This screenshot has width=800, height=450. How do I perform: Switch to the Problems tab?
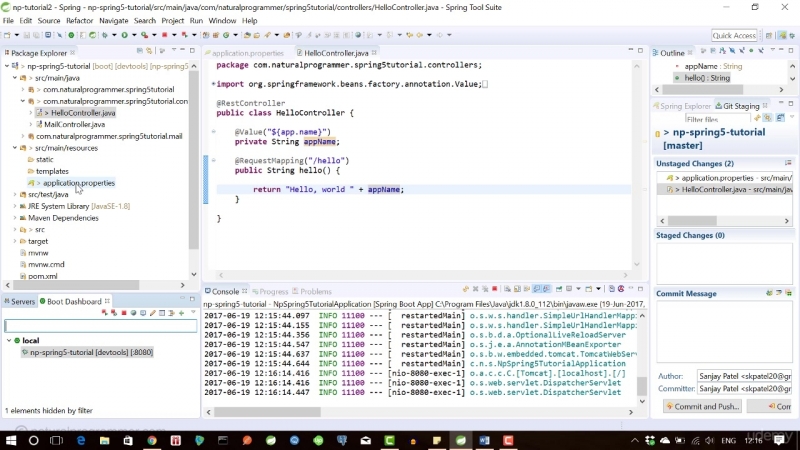point(312,292)
